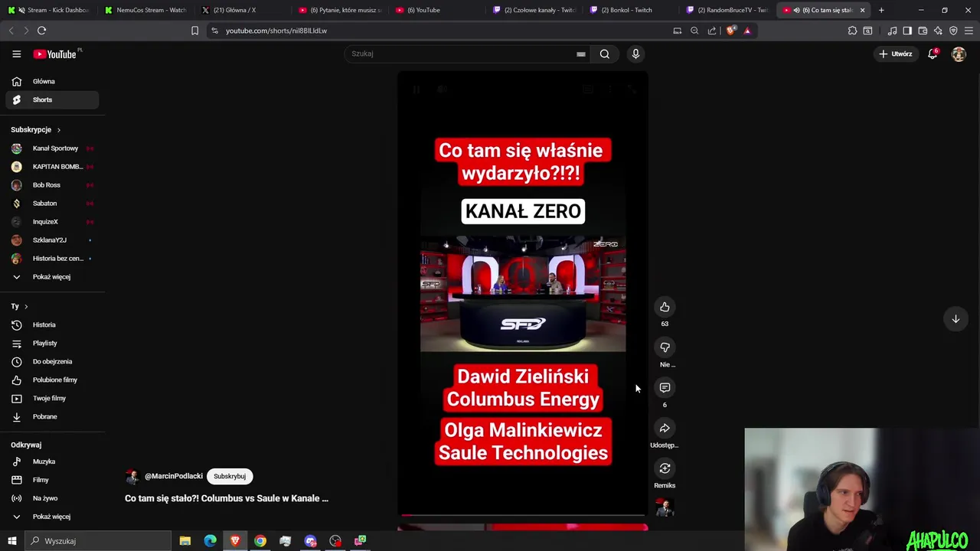Subscribe with the Subskrybuj button
Image resolution: width=980 pixels, height=551 pixels.
pos(230,476)
